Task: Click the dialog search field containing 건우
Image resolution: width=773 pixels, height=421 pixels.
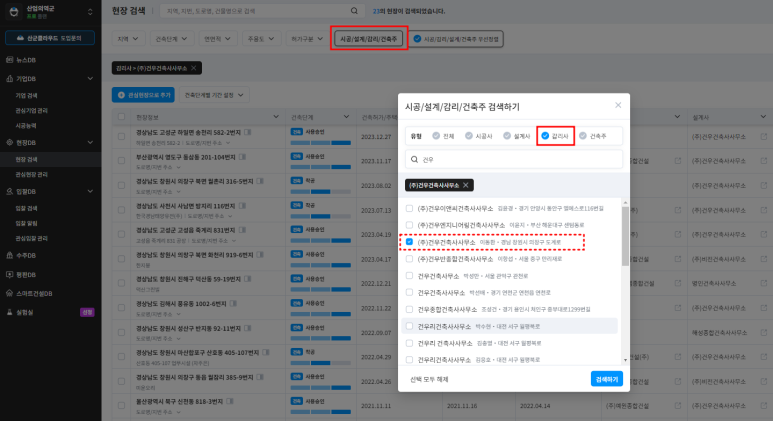Action: click(x=514, y=159)
